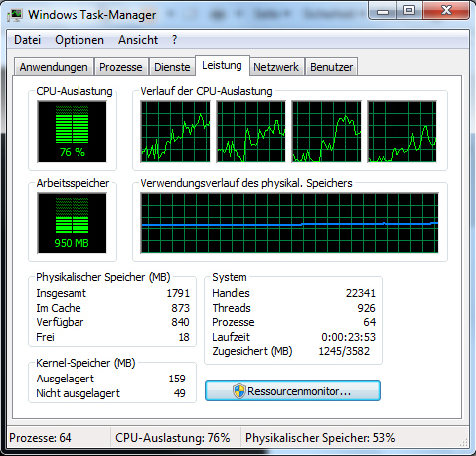
Task: Click the fourth CPU history graph
Action: point(401,132)
